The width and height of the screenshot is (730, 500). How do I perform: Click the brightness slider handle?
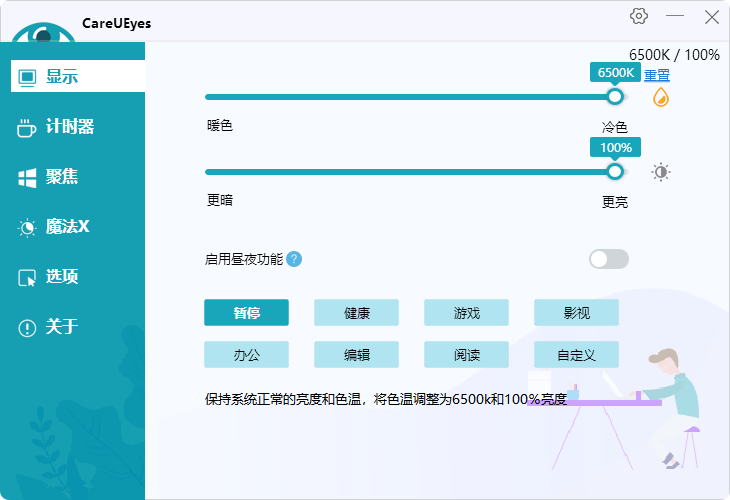point(615,171)
